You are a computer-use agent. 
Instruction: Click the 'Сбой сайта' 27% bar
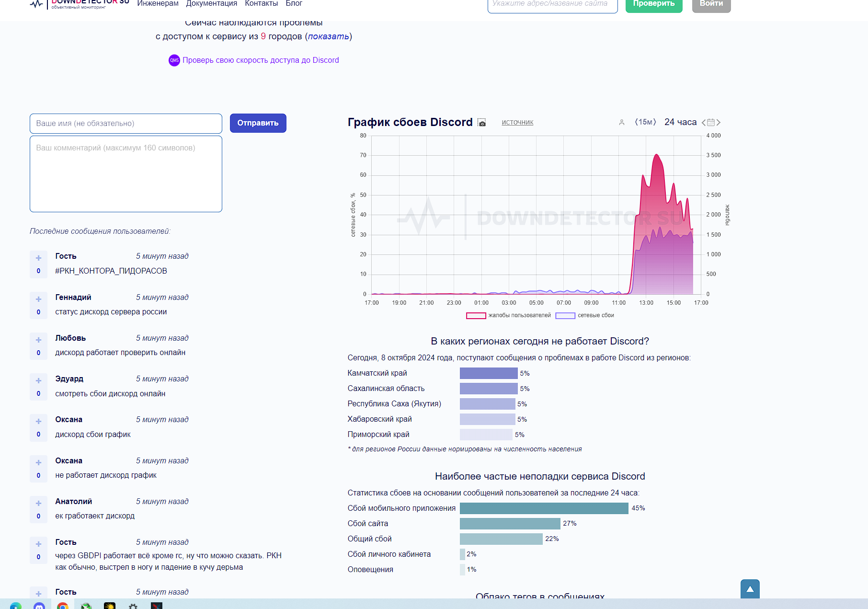coord(510,524)
